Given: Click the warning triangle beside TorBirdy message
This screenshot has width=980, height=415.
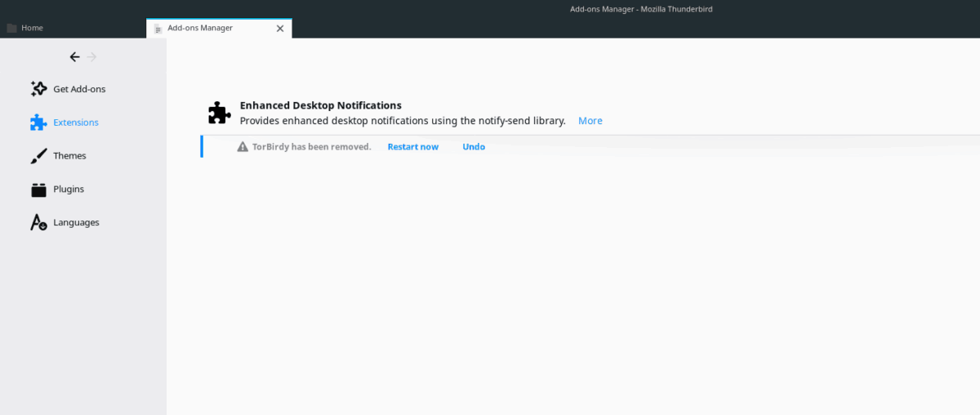Looking at the screenshot, I should coord(243,147).
